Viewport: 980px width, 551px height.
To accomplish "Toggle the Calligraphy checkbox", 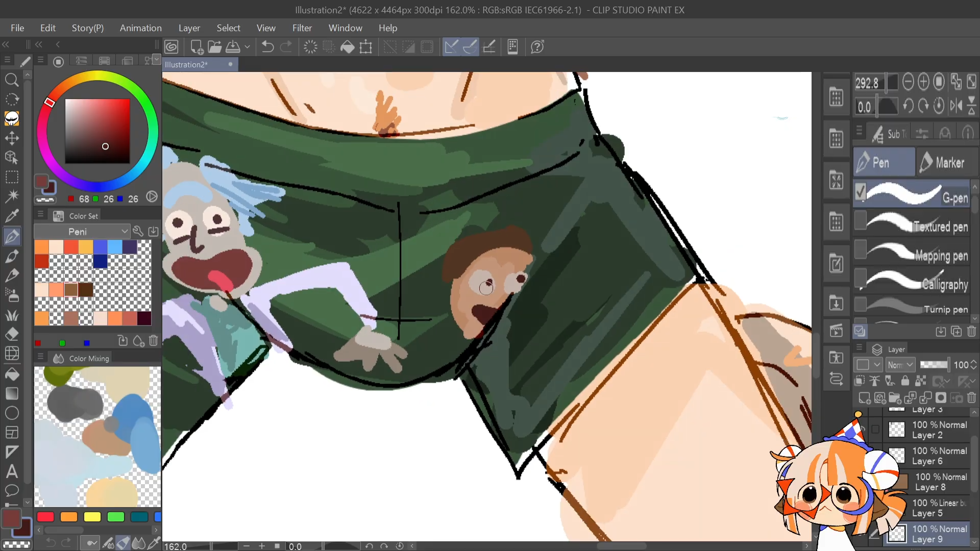I will pyautogui.click(x=861, y=278).
